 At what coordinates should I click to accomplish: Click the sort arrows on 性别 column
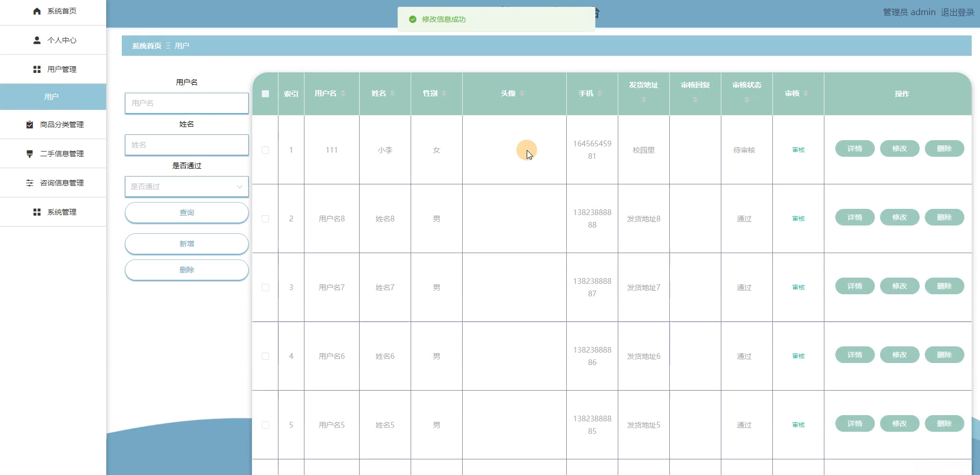444,93
